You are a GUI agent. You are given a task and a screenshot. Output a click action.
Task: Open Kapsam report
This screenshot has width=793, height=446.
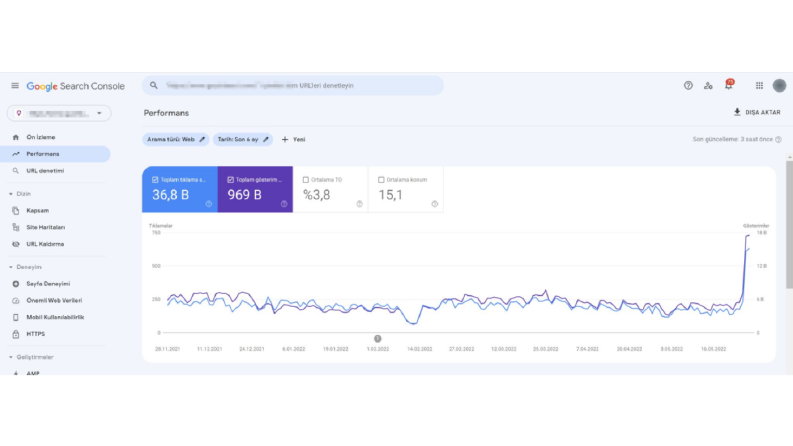click(55, 210)
